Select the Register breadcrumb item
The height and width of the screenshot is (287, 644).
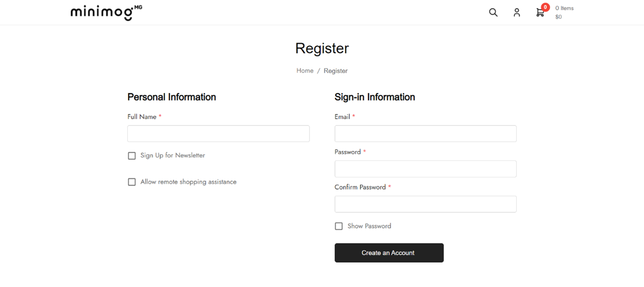coord(335,71)
